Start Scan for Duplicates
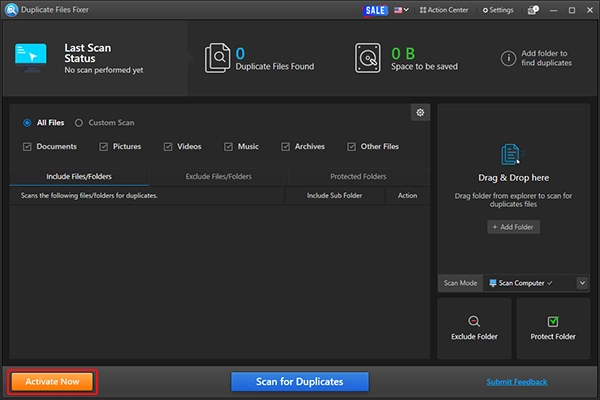The width and height of the screenshot is (600, 400). (300, 382)
